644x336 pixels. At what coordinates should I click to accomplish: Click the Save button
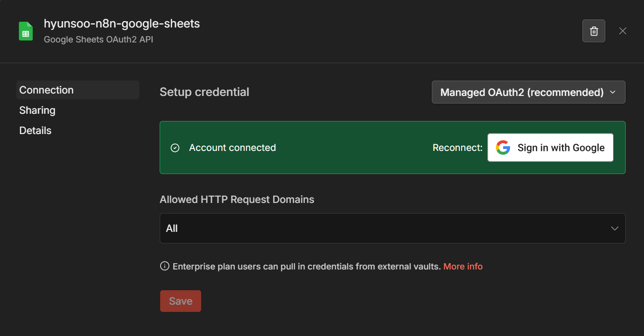[180, 301]
